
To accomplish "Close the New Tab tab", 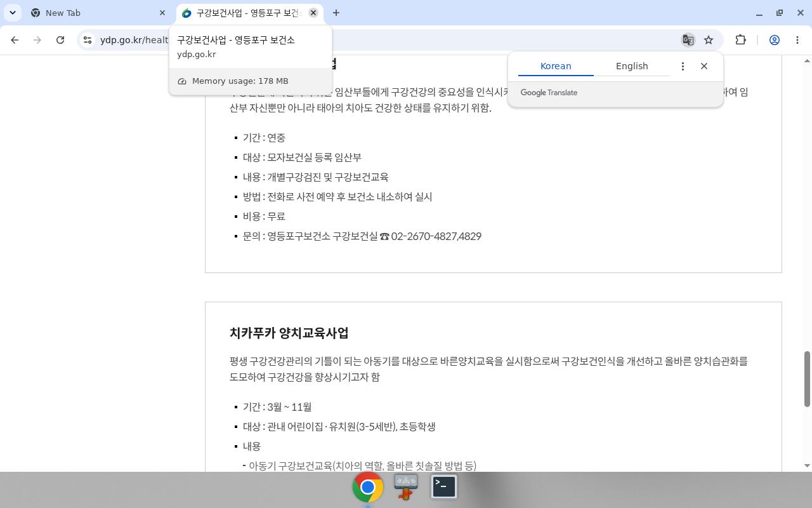I will coord(162,13).
